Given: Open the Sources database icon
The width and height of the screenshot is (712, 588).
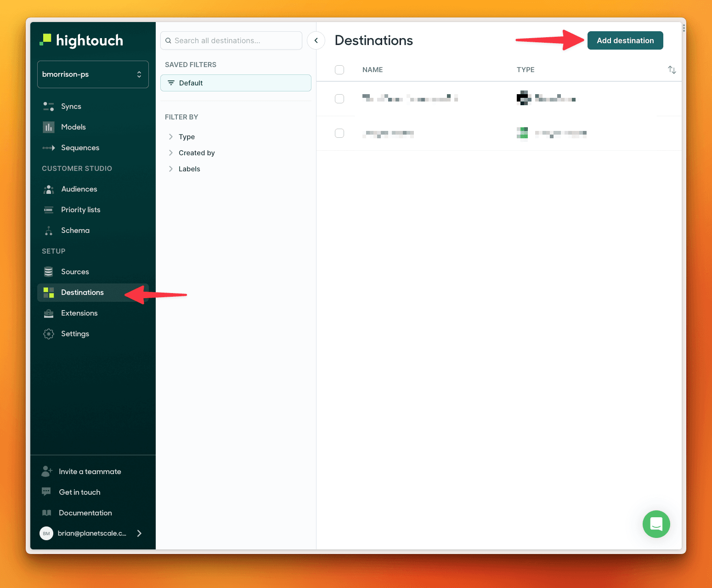Looking at the screenshot, I should pyautogui.click(x=48, y=272).
